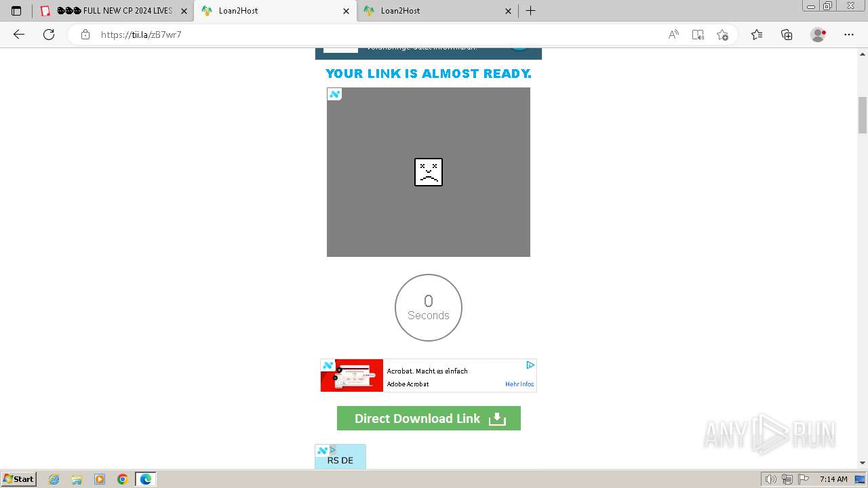Open the media player taskbar icon
Viewport: 868px width, 488px height.
[100, 479]
